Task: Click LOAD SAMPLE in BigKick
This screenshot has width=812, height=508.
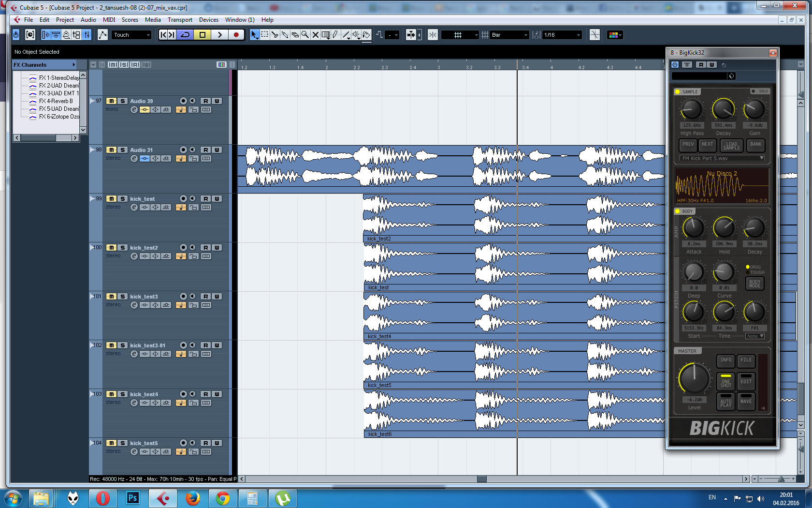Action: click(732, 145)
